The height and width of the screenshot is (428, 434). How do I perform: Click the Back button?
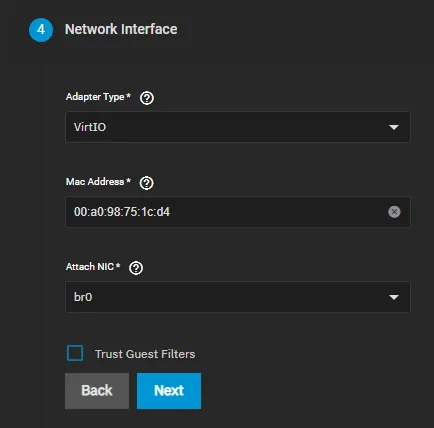click(97, 391)
